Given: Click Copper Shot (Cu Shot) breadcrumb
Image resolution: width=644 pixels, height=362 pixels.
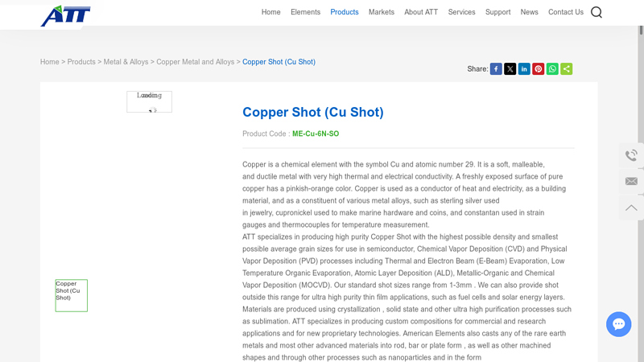Looking at the screenshot, I should pos(279,62).
